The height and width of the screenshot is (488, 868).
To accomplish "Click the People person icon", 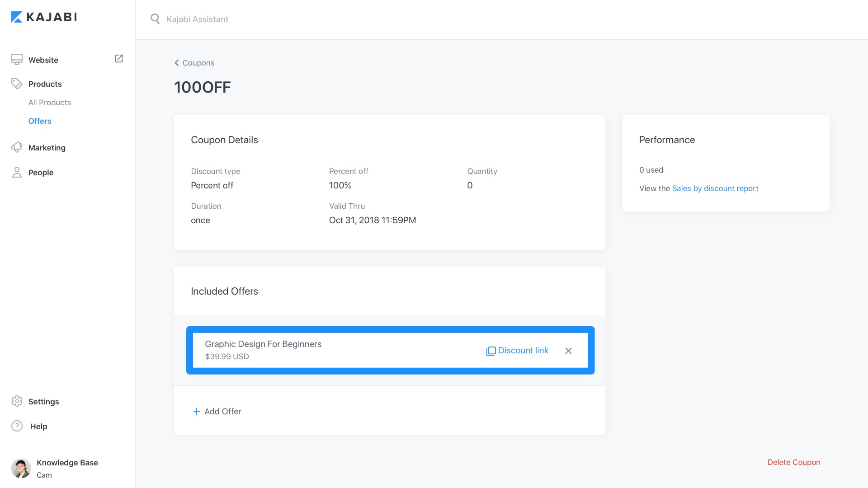I will click(x=17, y=172).
